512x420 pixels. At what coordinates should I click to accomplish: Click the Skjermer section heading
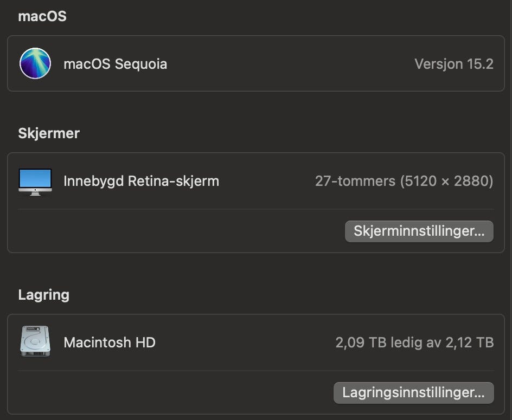click(49, 133)
